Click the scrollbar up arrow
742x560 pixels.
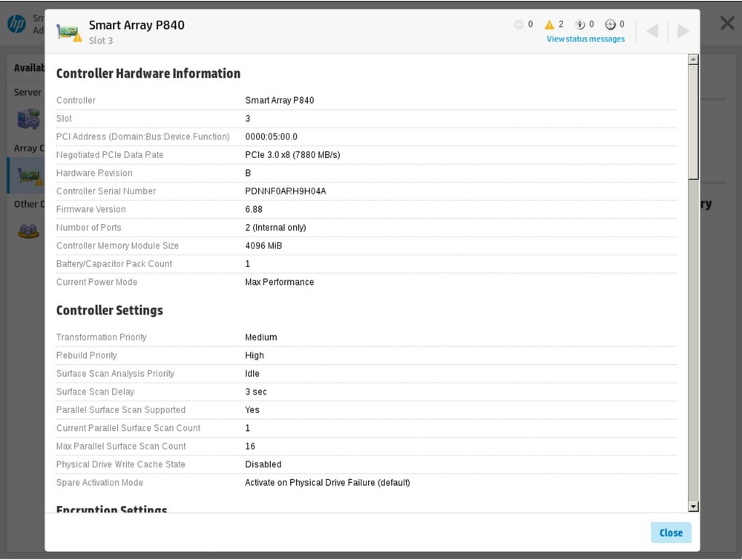[693, 59]
